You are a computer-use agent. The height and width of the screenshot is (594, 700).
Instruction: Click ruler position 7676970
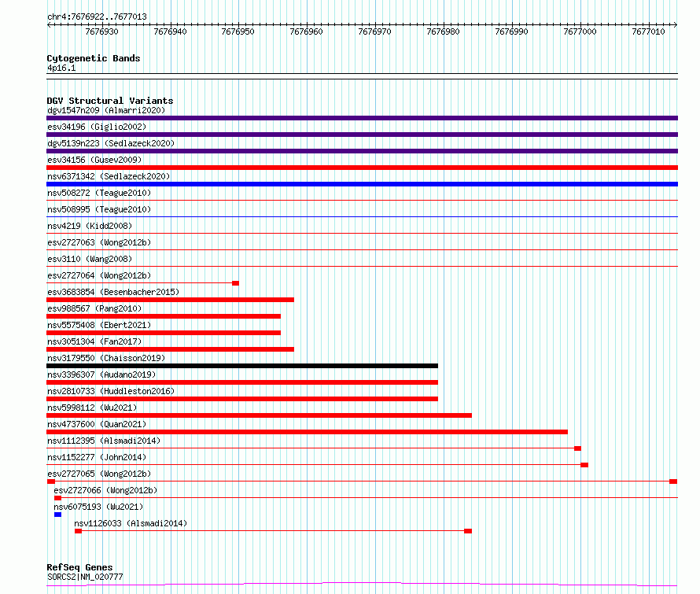(x=374, y=31)
